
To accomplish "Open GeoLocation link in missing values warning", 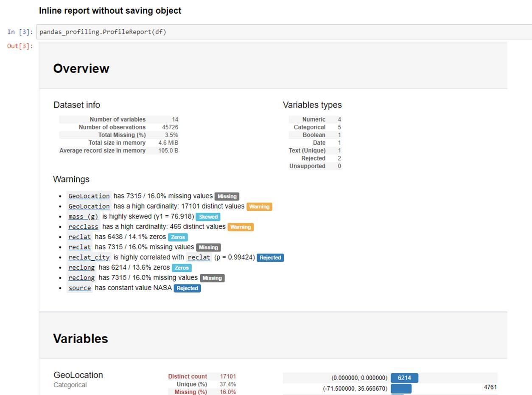I will 89,196.
